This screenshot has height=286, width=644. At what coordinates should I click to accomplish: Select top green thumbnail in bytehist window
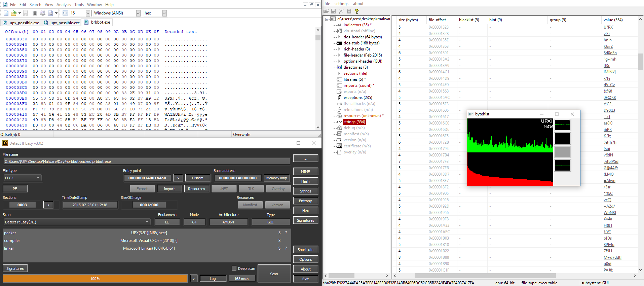pyautogui.click(x=562, y=125)
